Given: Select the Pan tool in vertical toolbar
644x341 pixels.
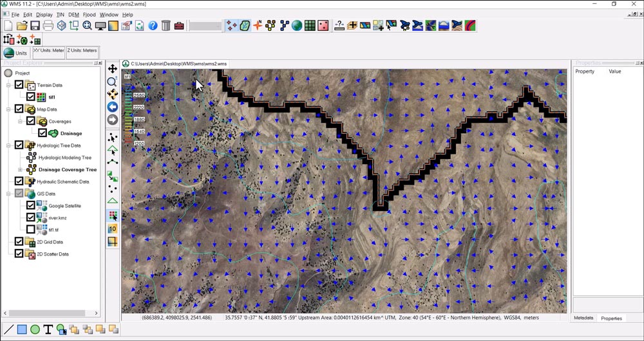Looking at the screenshot, I should (x=113, y=69).
